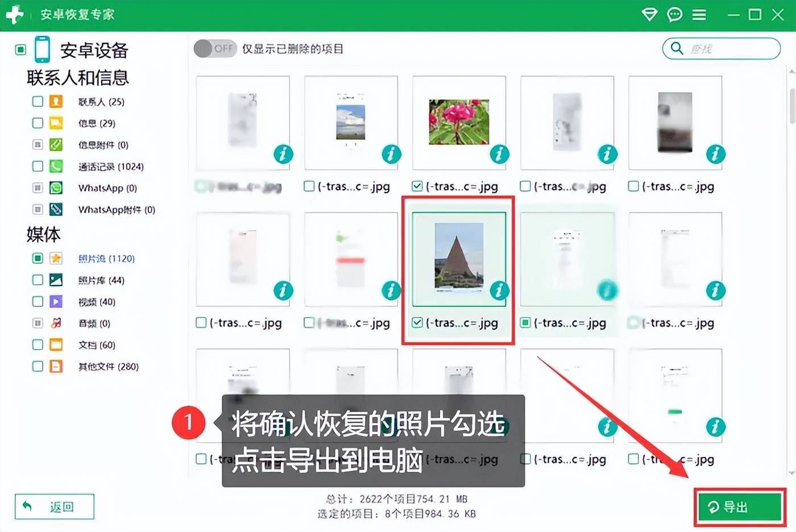Toggle the show deleted items only switch
Viewport: 796px width, 532px height.
(215, 49)
